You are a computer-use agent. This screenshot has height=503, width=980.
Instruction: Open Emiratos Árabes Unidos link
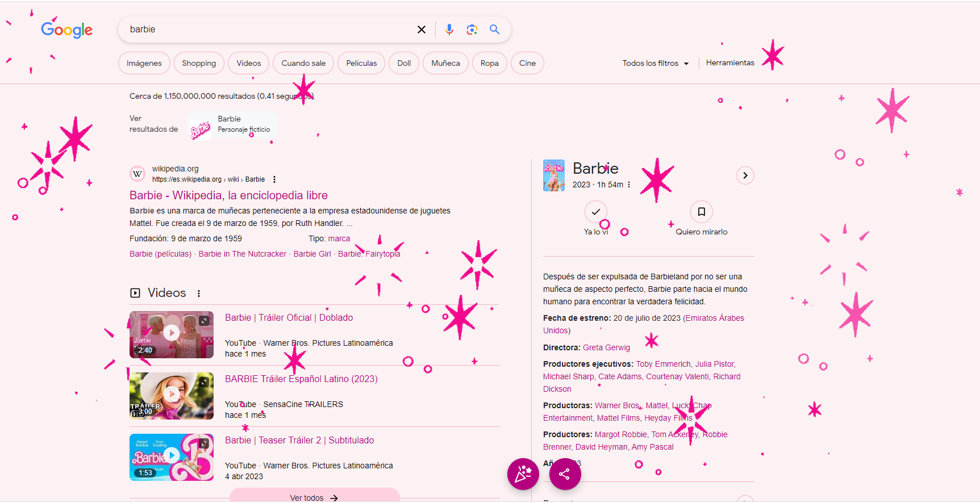[644, 324]
